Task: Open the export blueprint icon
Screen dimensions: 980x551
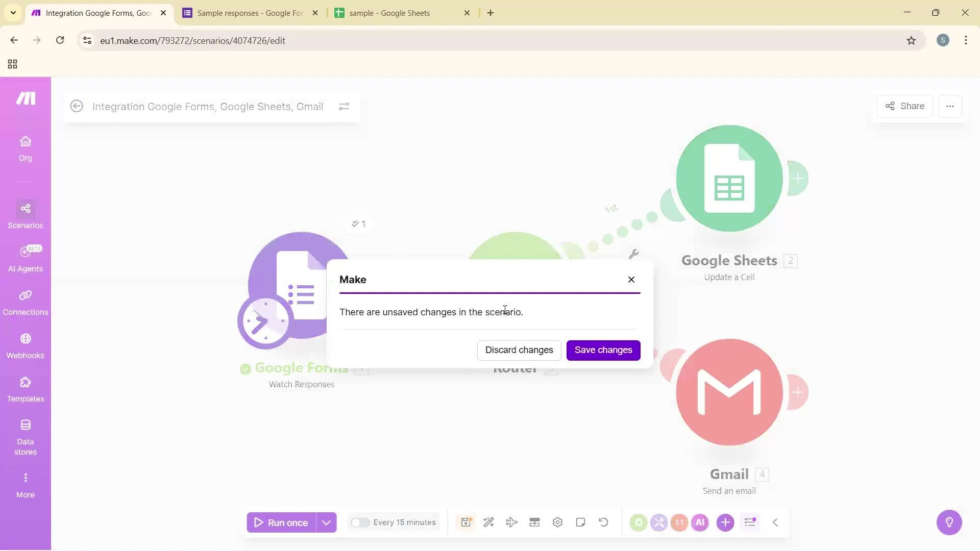Action: pyautogui.click(x=534, y=522)
